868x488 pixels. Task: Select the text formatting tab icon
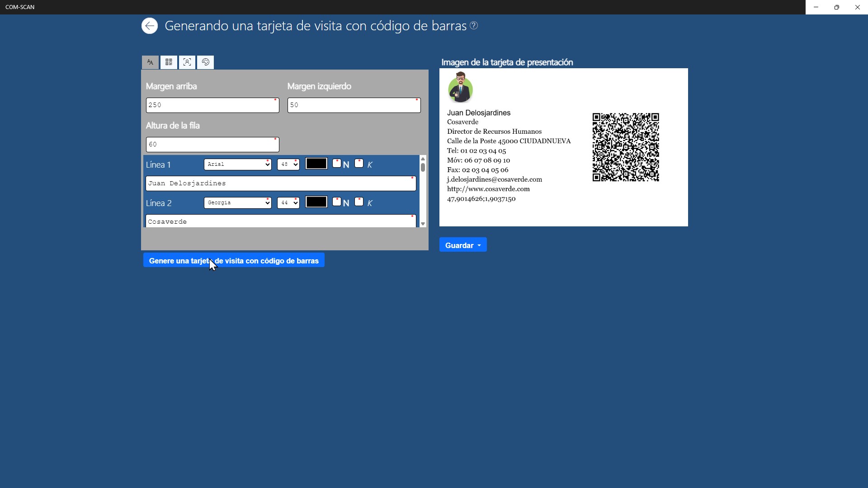click(x=150, y=62)
